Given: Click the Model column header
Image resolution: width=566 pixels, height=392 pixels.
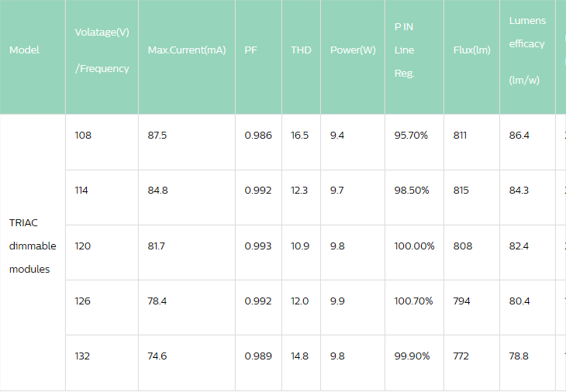Looking at the screenshot, I should point(24,50).
